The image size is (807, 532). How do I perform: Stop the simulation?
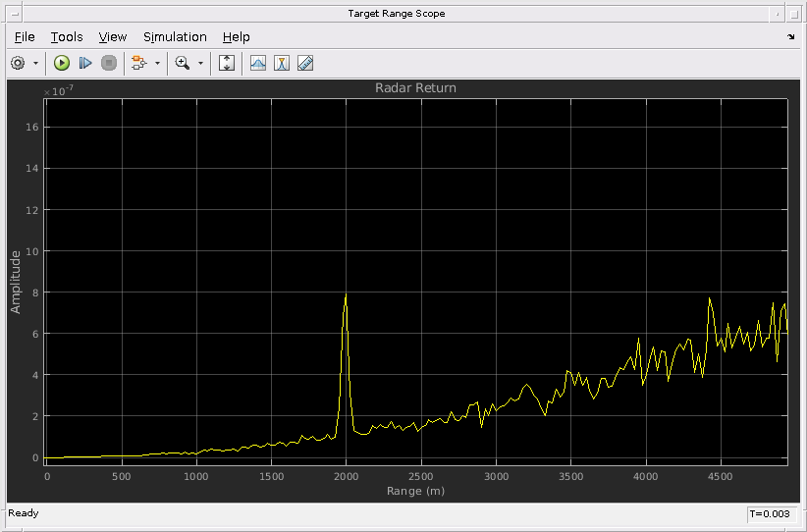109,63
